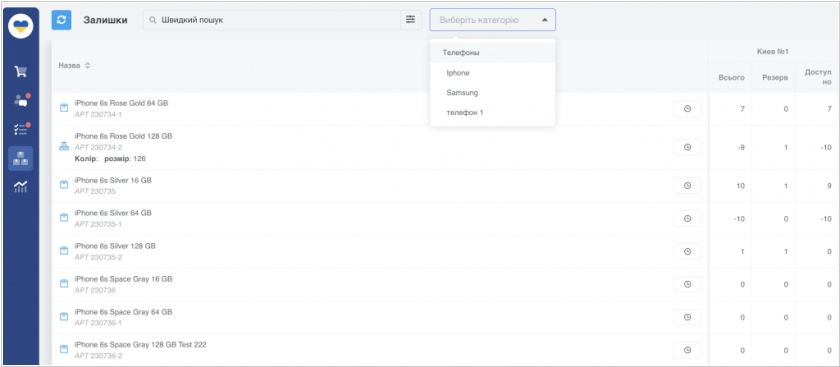Open product iPhone 6s Silver 64 GB
This screenshot has width=840, height=367.
[x=113, y=213]
